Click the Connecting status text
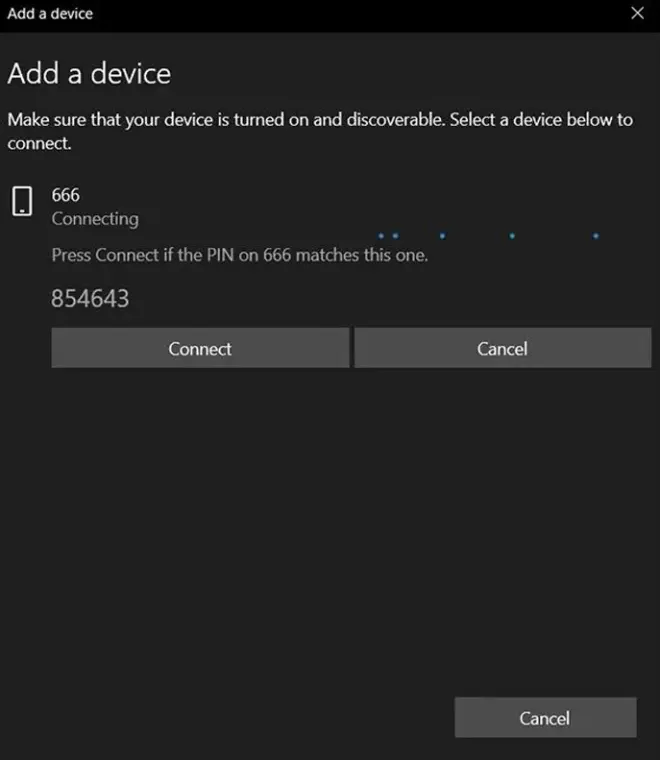660x760 pixels. tap(95, 219)
